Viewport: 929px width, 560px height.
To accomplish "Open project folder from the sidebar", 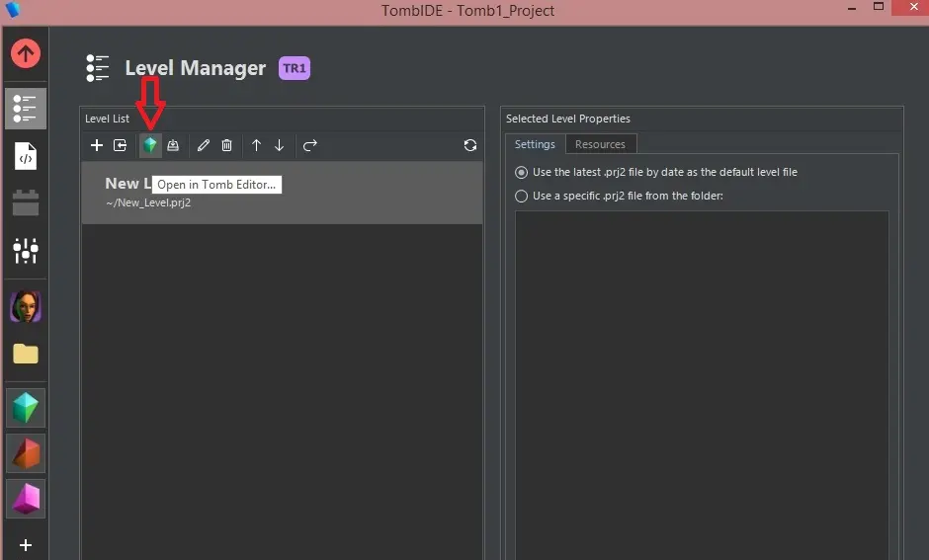I will 26,354.
